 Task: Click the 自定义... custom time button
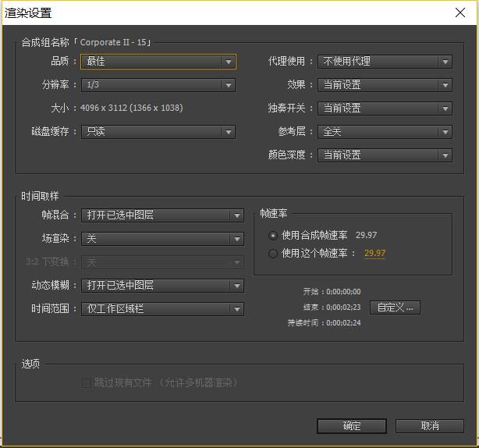395,308
